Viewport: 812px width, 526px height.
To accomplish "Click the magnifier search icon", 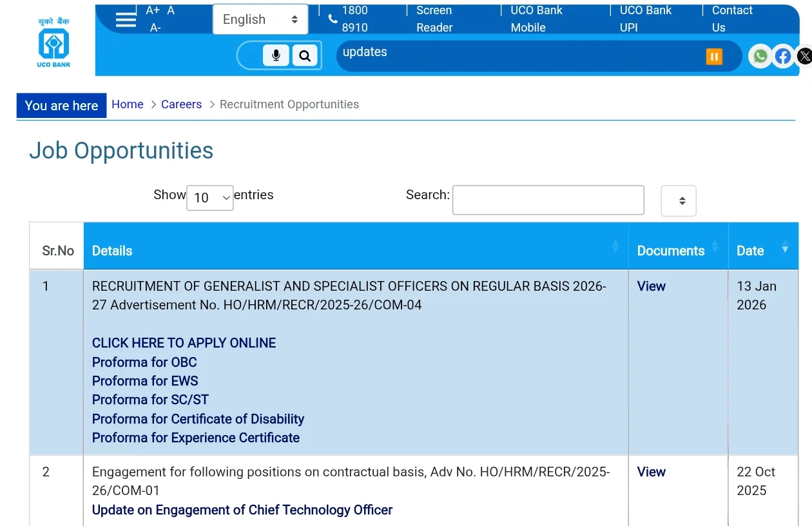I will tap(305, 56).
